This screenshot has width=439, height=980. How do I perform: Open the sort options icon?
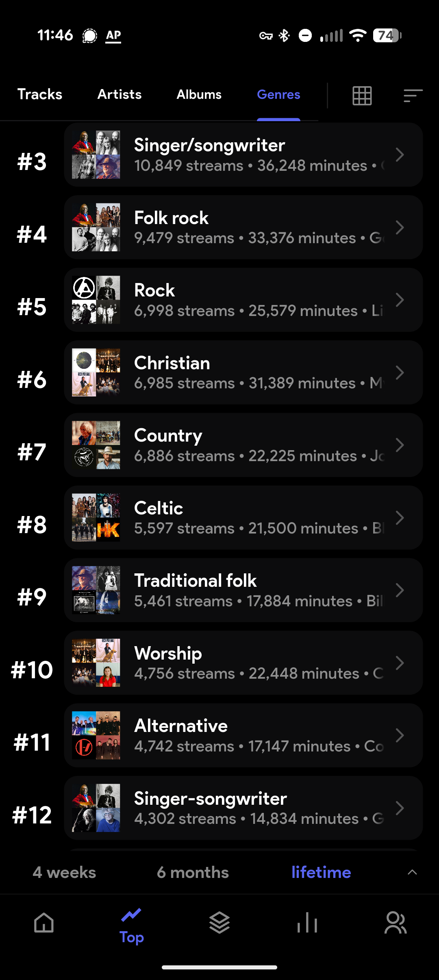point(413,96)
